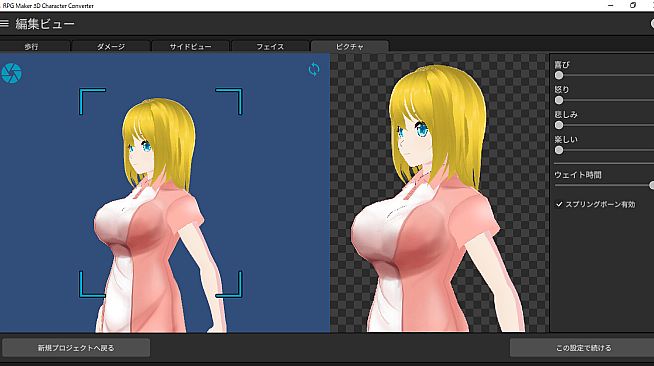Click the ウェイト時間 slider handle
Screen dimensions: 654x366
[x=651, y=185]
